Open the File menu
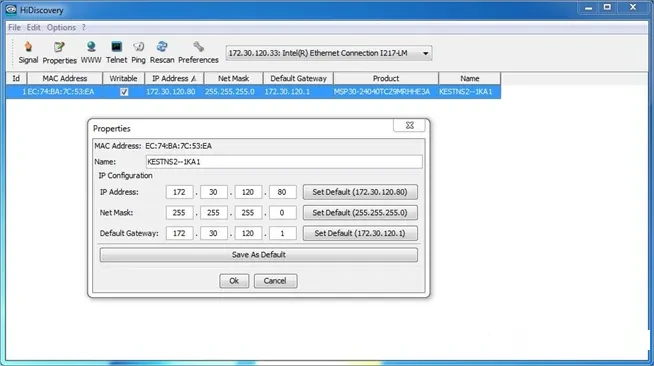This screenshot has width=654, height=366. 14,28
